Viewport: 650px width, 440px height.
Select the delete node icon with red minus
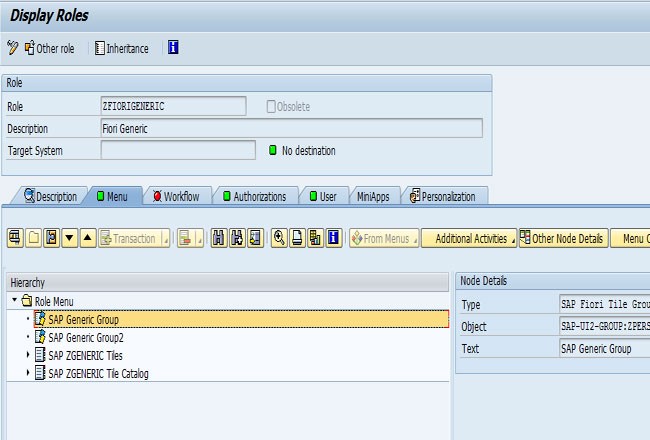coord(185,238)
